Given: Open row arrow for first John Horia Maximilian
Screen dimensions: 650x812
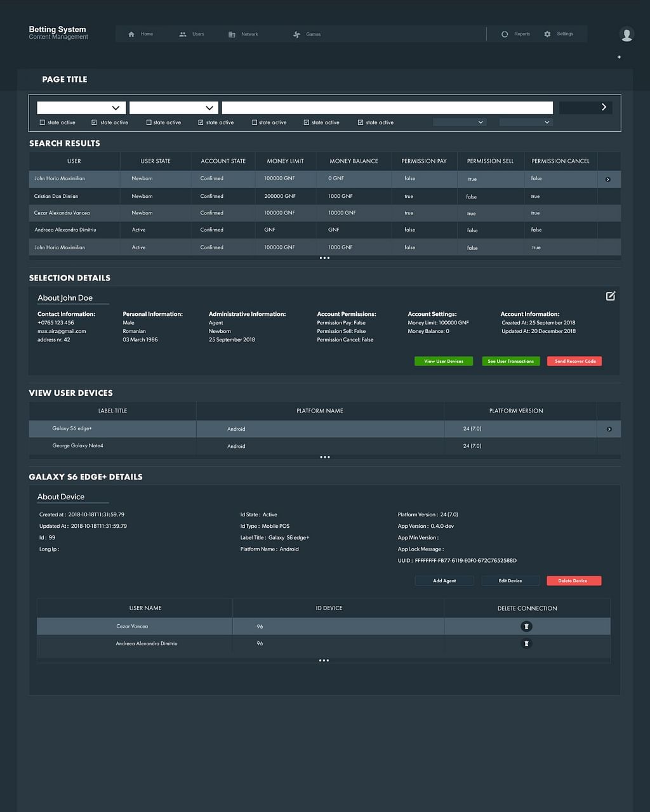Looking at the screenshot, I should point(607,180).
